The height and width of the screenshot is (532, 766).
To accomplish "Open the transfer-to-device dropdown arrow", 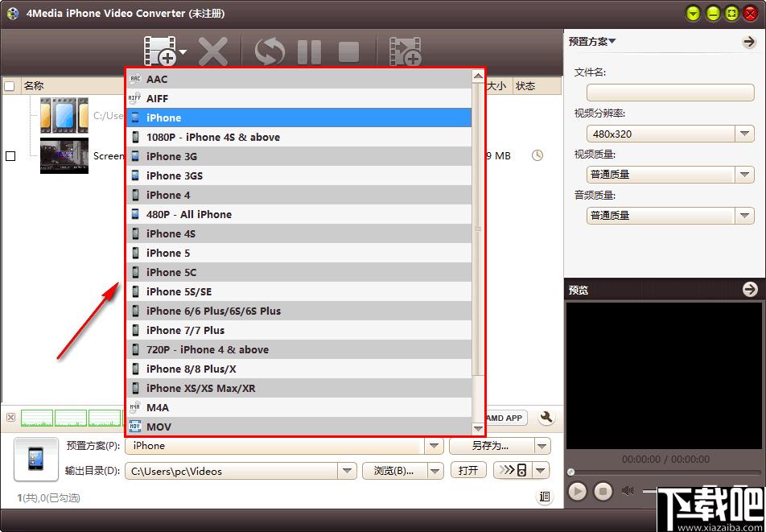I will [x=541, y=471].
